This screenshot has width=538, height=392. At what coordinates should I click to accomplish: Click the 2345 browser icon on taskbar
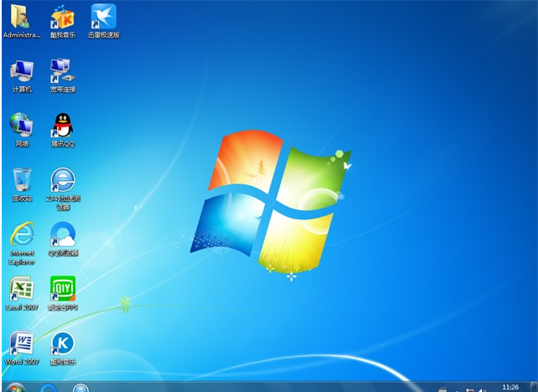pyautogui.click(x=81, y=388)
